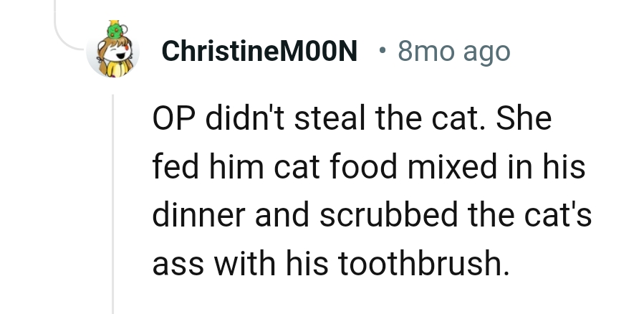
Task: Click the ChristineM00N username link
Action: [259, 52]
